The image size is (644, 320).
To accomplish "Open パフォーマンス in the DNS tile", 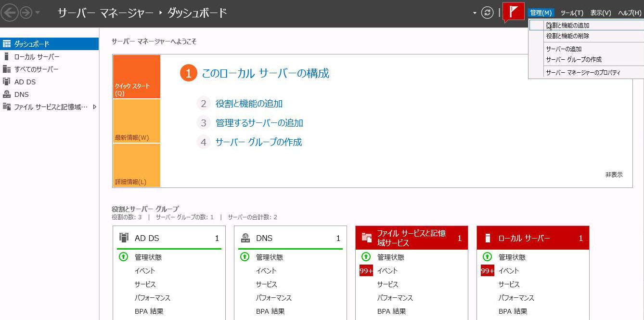I will point(274,298).
